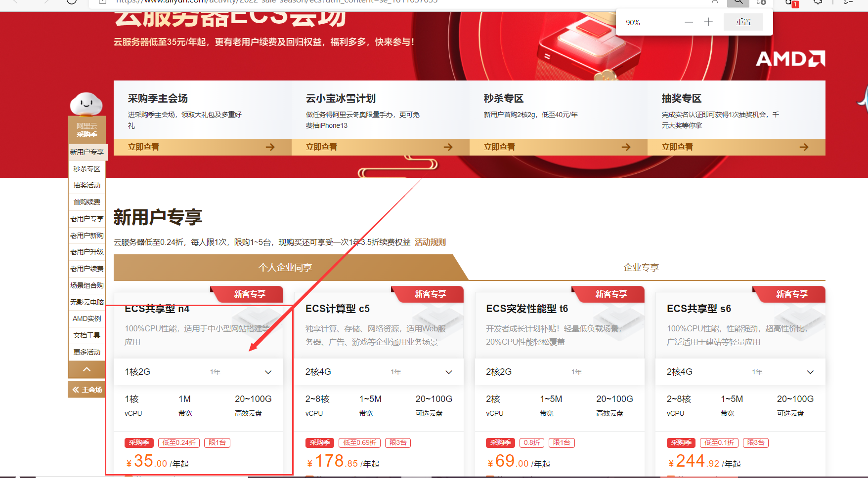Increase browser zoom with the plus icon
This screenshot has width=868, height=478.
(x=708, y=22)
